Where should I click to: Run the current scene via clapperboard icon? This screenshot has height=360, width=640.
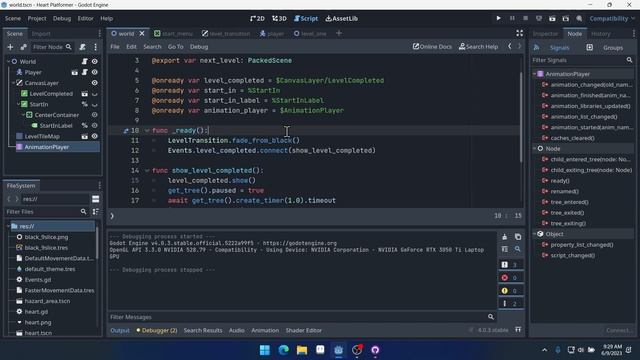click(x=552, y=18)
